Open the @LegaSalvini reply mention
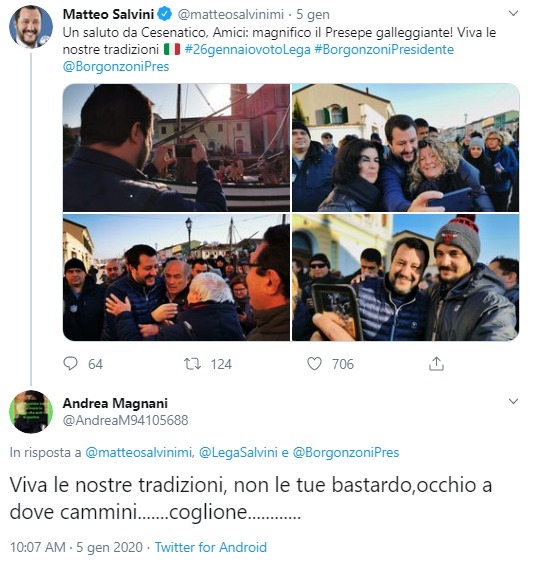The width and height of the screenshot is (533, 568). (x=238, y=452)
